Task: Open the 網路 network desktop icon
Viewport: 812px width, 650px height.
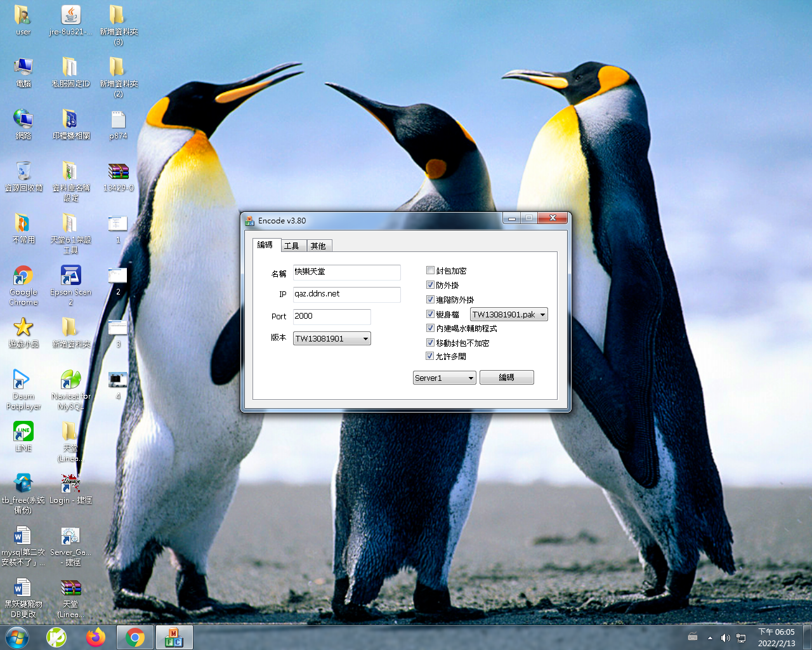Action: pyautogui.click(x=23, y=124)
